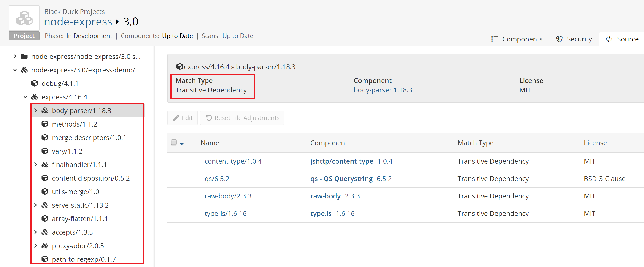Click the cubes icon beside node-express/3.0/express-demo
Screen dimensions: 644x267
coord(24,70)
